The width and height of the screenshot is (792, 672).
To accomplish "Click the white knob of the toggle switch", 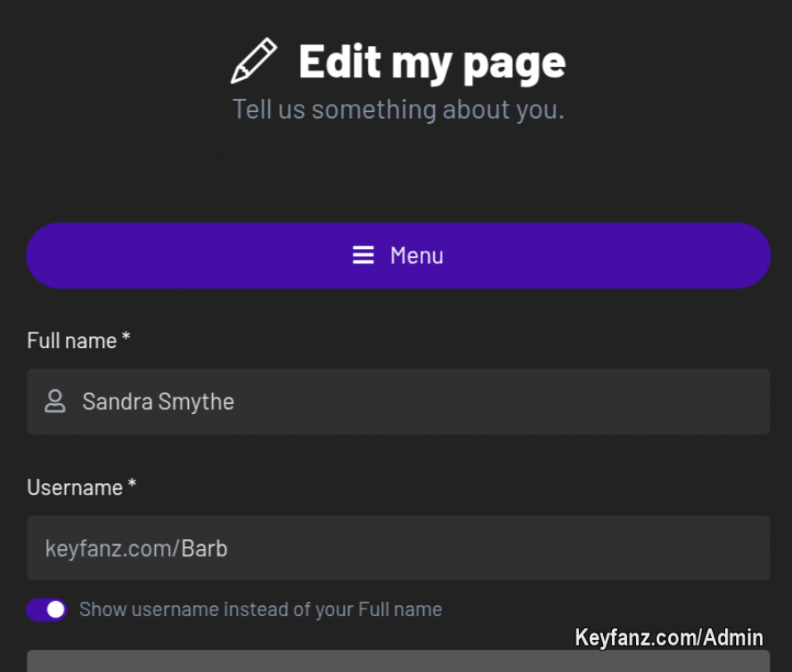I will (55, 609).
